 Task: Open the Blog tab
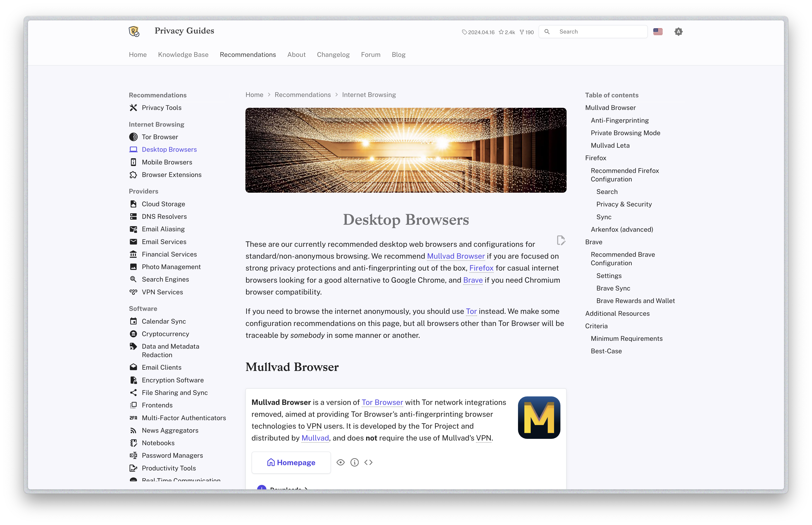pos(399,55)
